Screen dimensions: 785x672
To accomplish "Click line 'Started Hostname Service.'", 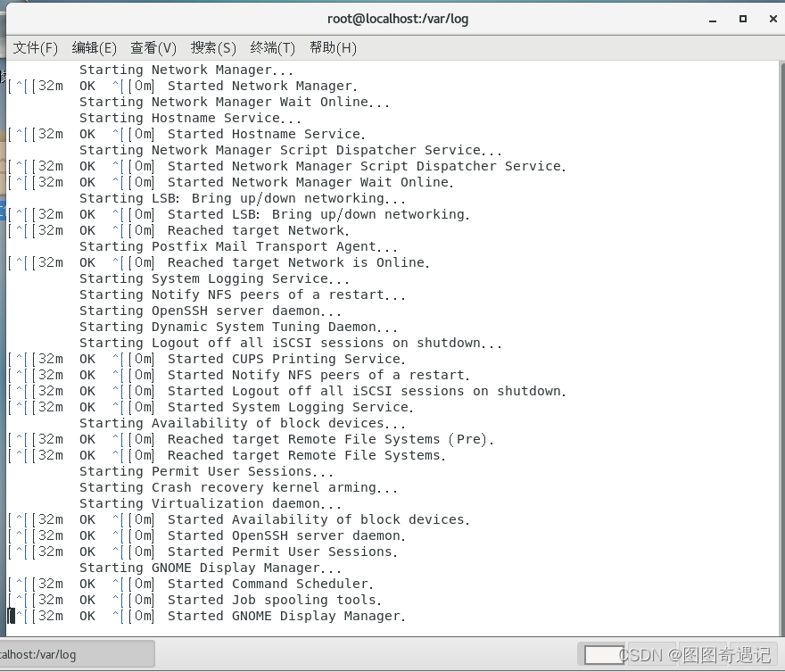I will click(267, 134).
